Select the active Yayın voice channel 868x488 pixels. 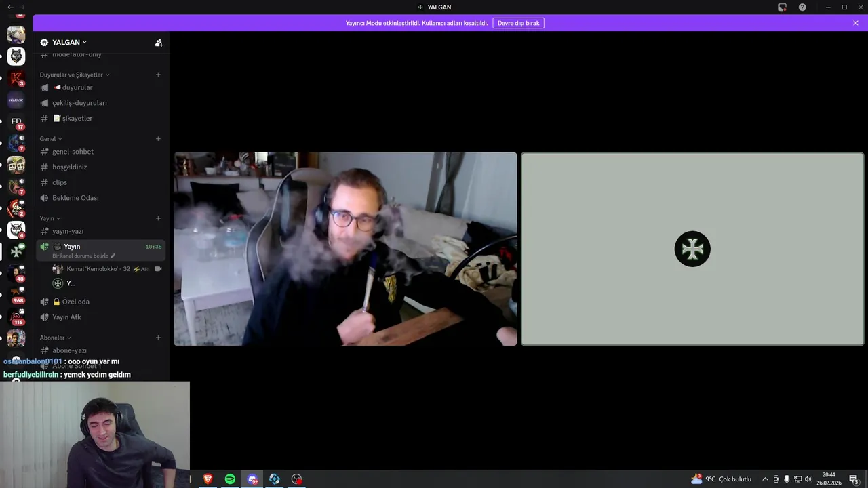[101, 250]
